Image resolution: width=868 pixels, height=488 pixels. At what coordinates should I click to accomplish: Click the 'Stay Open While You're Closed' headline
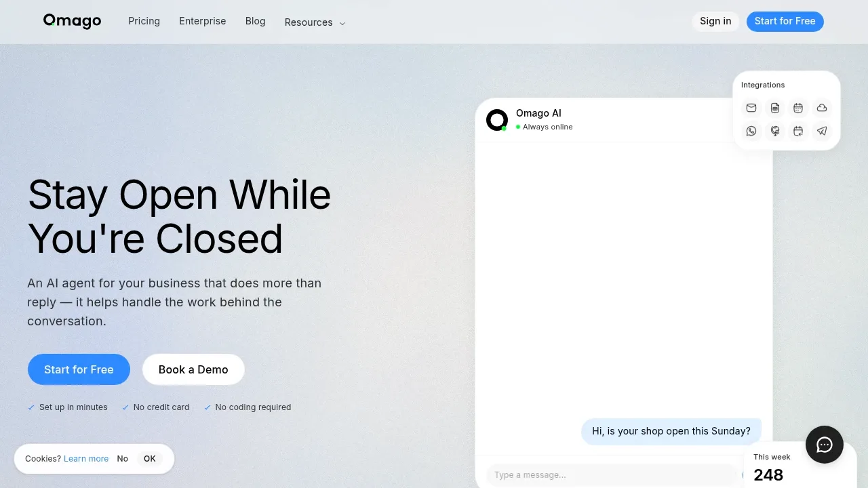(179, 216)
